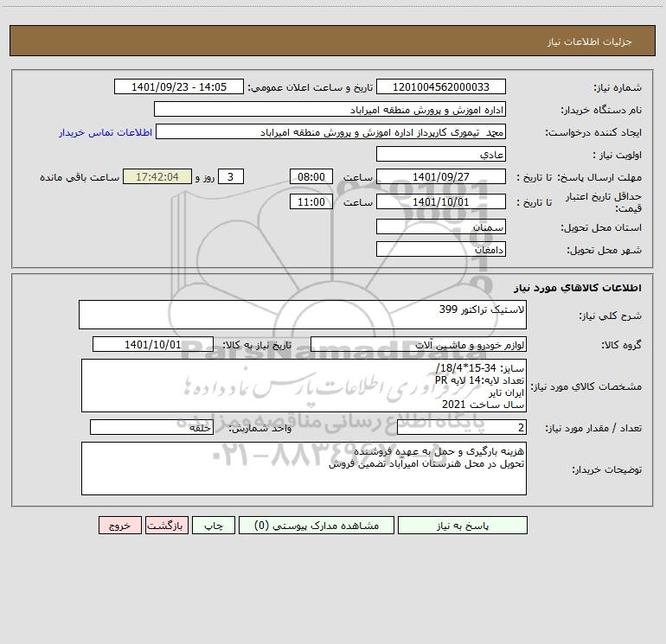Click the ساعت باقی مانده label
Viewport: 666px width, 644px height.
click(80, 177)
